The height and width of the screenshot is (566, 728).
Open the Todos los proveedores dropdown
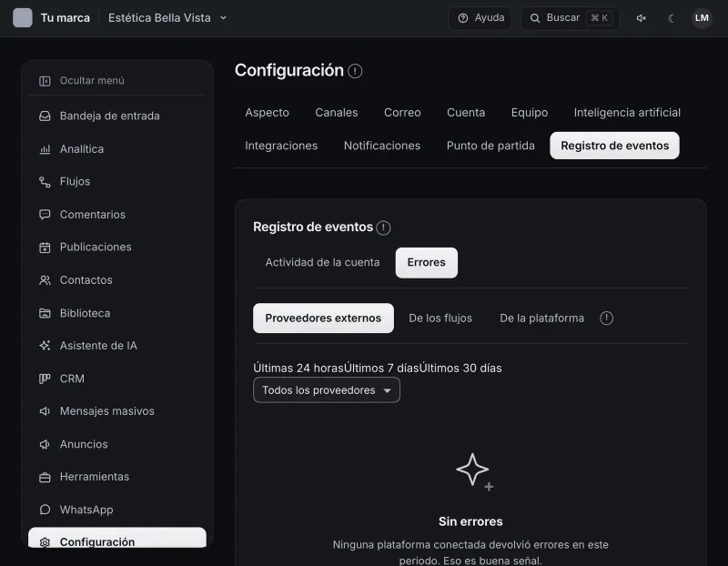327,390
